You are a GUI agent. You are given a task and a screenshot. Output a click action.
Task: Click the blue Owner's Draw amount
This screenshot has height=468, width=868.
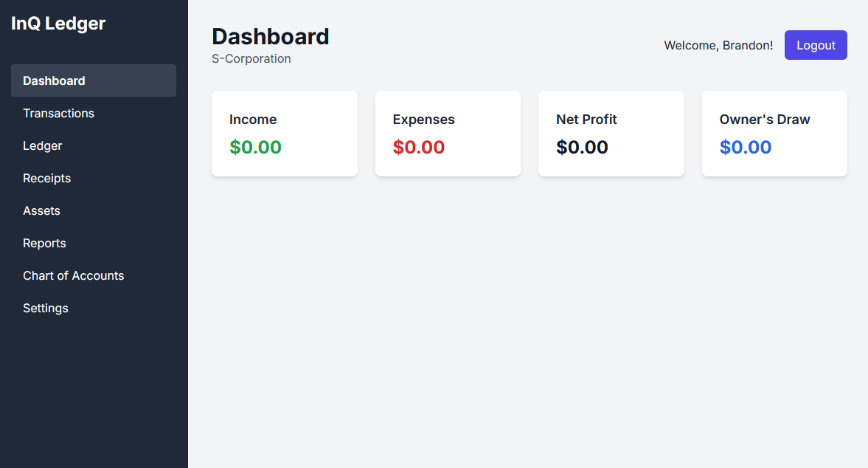745,147
